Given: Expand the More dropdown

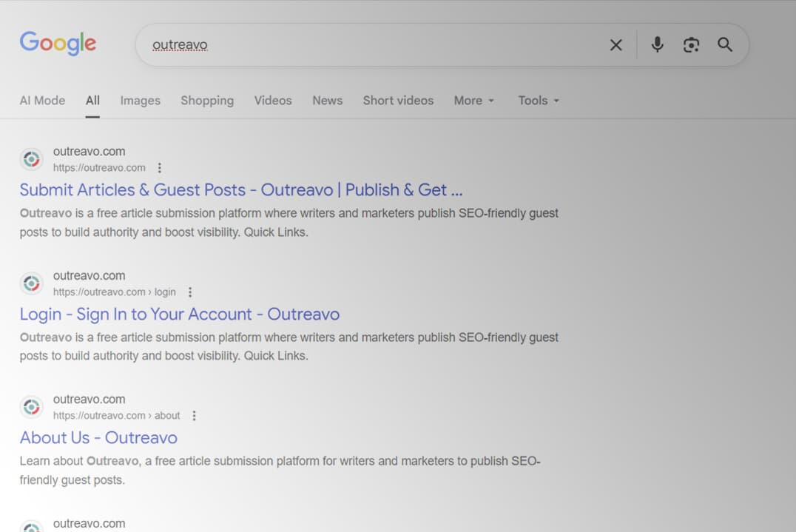Looking at the screenshot, I should coord(473,101).
